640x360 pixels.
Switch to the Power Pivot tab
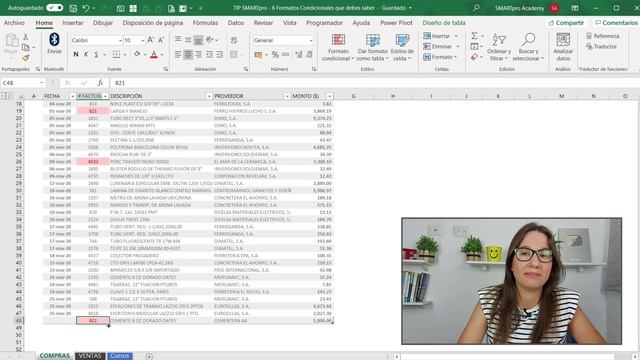[396, 23]
